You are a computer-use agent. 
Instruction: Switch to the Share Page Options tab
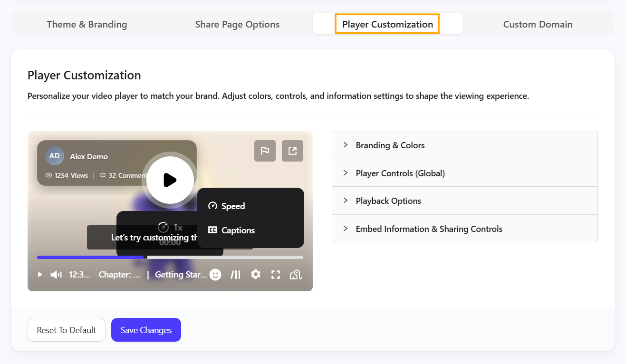[x=237, y=24]
